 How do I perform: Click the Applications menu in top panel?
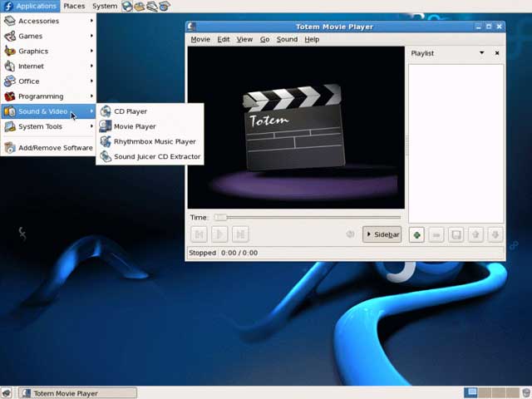point(30,6)
